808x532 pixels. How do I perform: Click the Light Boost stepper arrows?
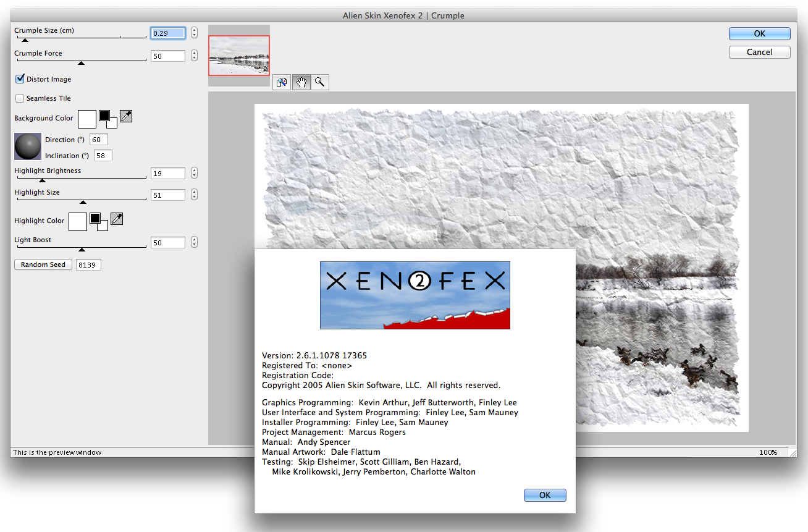[194, 242]
